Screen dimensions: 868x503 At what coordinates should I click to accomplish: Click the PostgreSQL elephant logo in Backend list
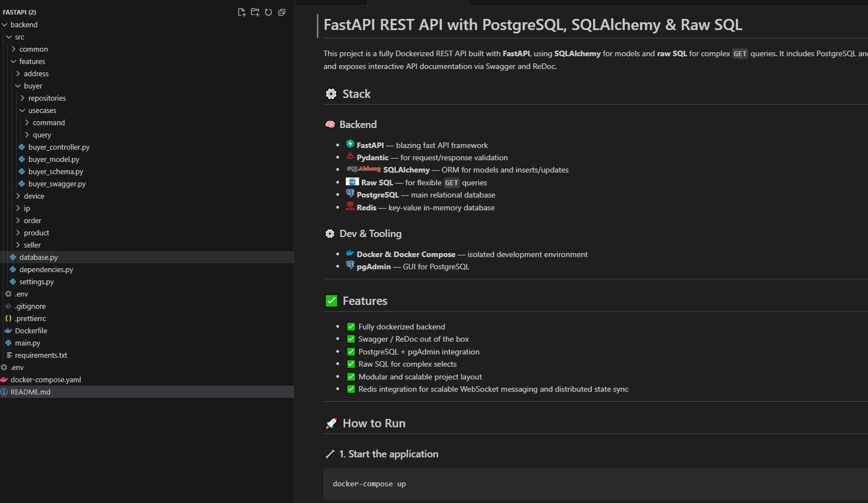point(350,194)
